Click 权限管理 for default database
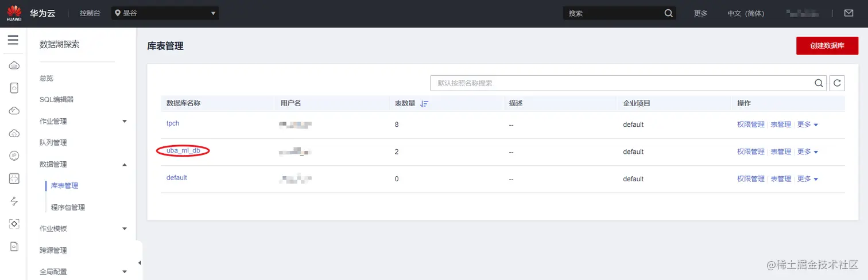868x280 pixels. click(x=751, y=179)
